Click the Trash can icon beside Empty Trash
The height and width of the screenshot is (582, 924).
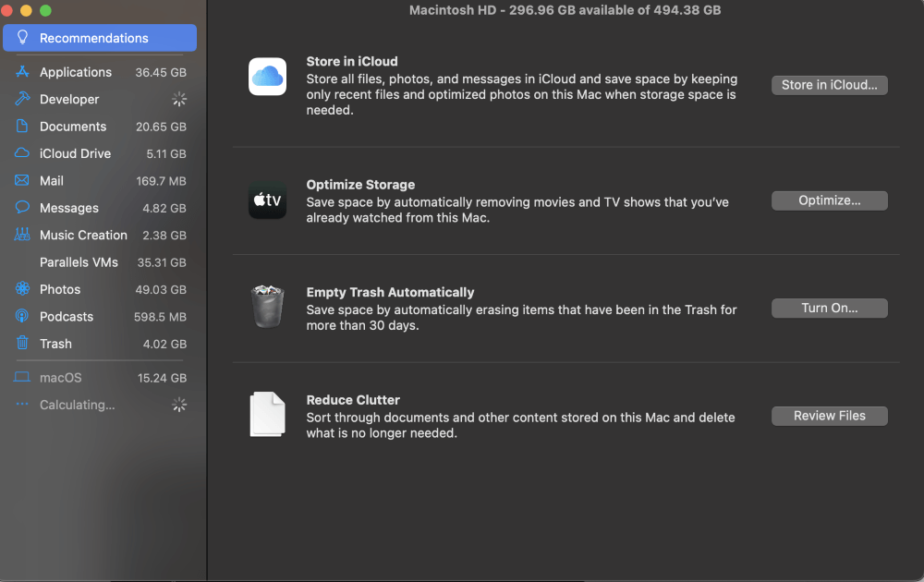tap(267, 306)
